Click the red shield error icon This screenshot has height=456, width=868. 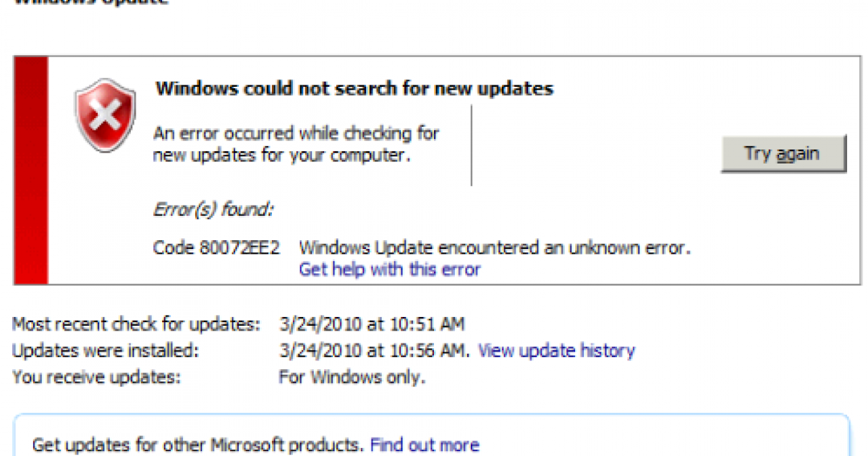105,116
